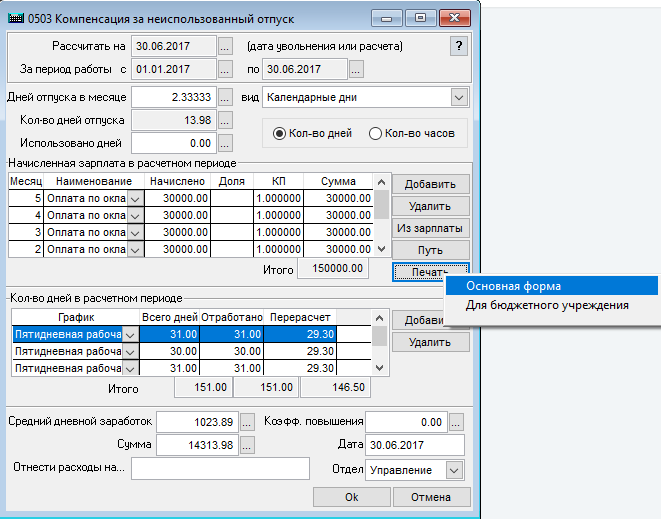Click the Дней отпуска в месяце field 2.33333
661x519 pixels.
174,97
